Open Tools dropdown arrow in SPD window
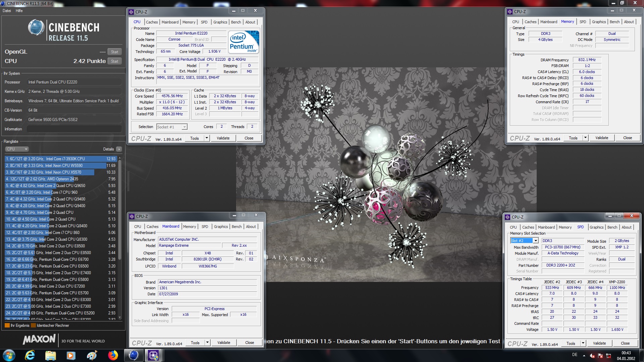This screenshot has width=644, height=362. click(583, 343)
